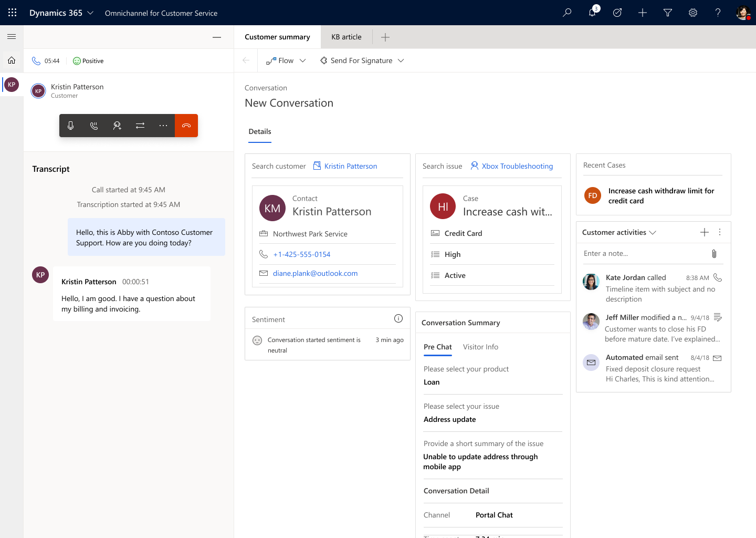The image size is (756, 538).
Task: Switch to the KB article tab
Action: tap(346, 37)
